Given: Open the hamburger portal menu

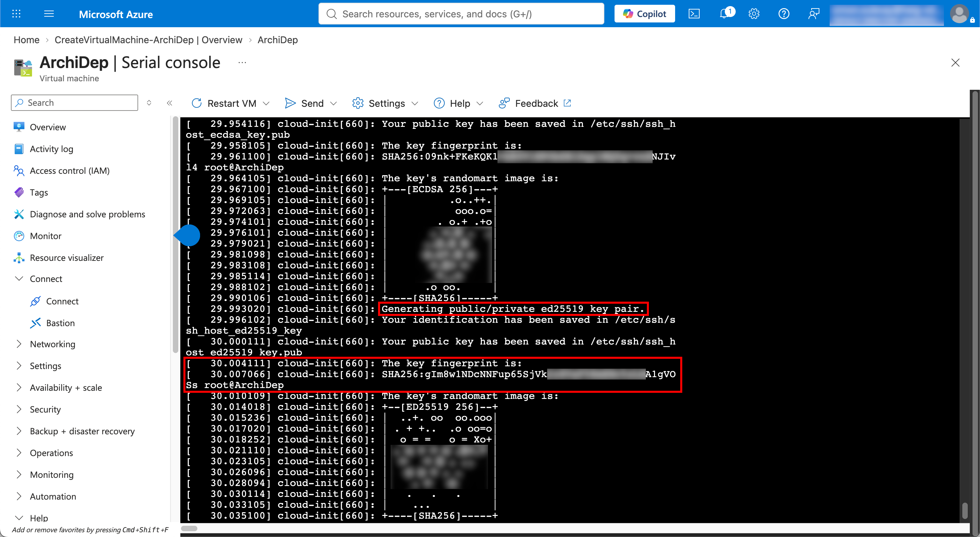Looking at the screenshot, I should pos(49,14).
